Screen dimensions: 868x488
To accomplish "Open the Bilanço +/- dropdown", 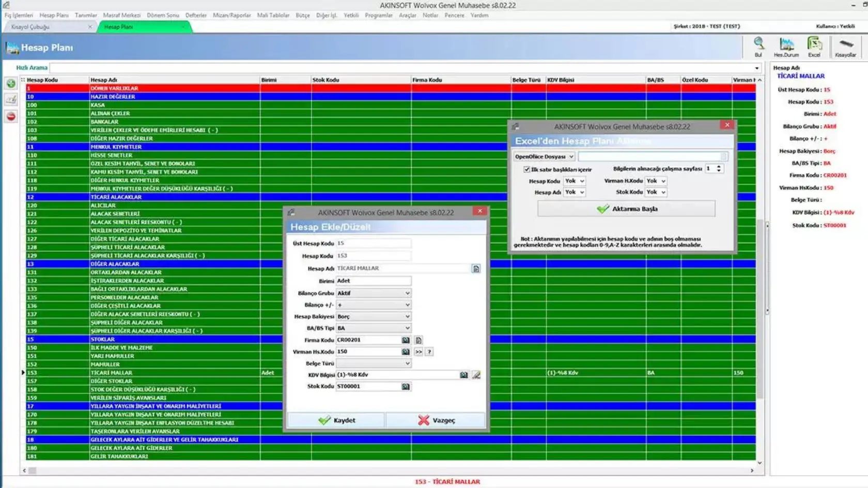I will (x=374, y=305).
